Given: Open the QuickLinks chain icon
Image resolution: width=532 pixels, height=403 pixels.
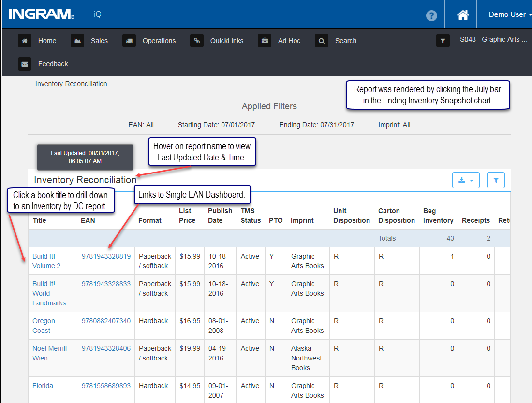Looking at the screenshot, I should (197, 41).
